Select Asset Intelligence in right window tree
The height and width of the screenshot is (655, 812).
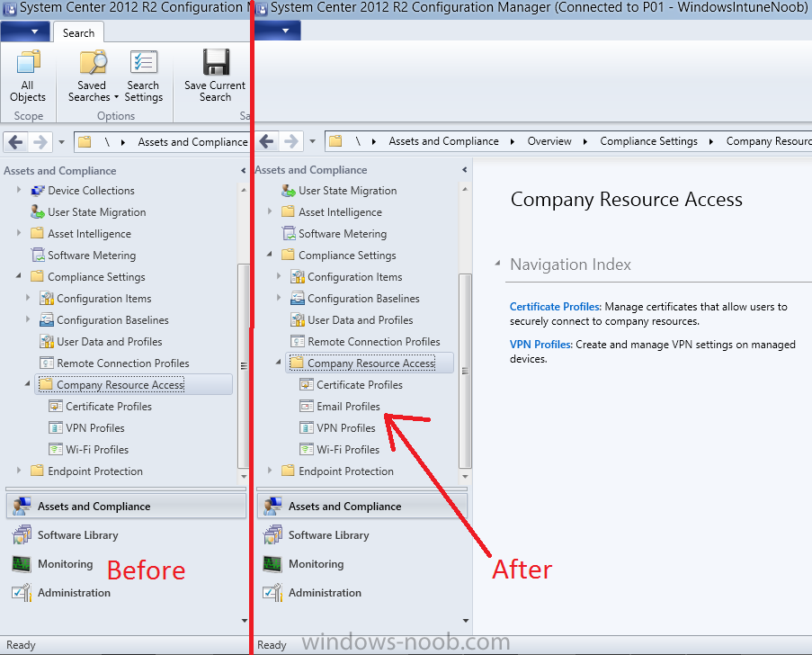pos(340,212)
